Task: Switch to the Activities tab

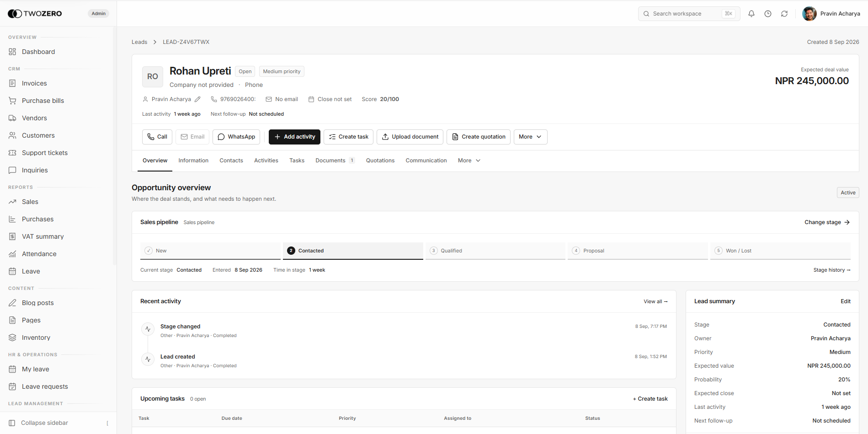Action: [x=266, y=161]
